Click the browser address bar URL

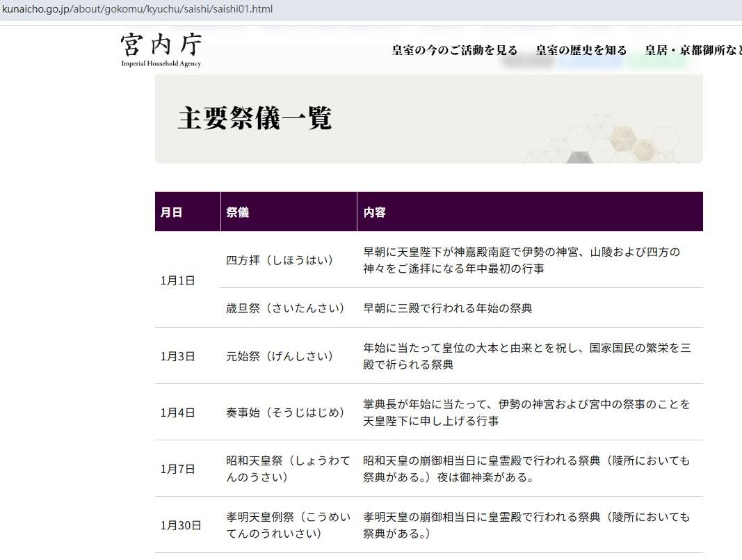tap(138, 9)
